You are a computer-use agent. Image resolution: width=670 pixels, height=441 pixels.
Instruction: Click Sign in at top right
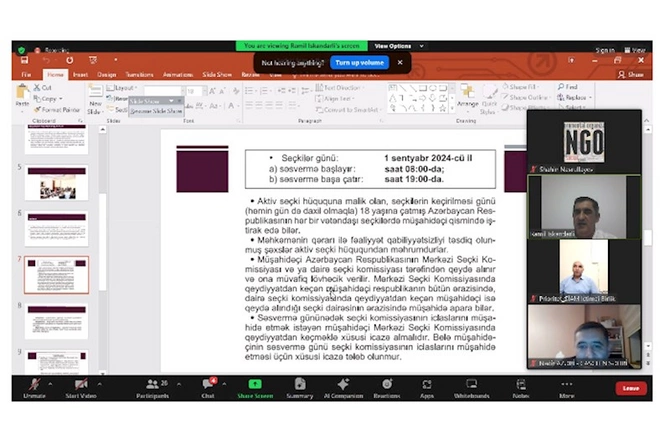[605, 50]
